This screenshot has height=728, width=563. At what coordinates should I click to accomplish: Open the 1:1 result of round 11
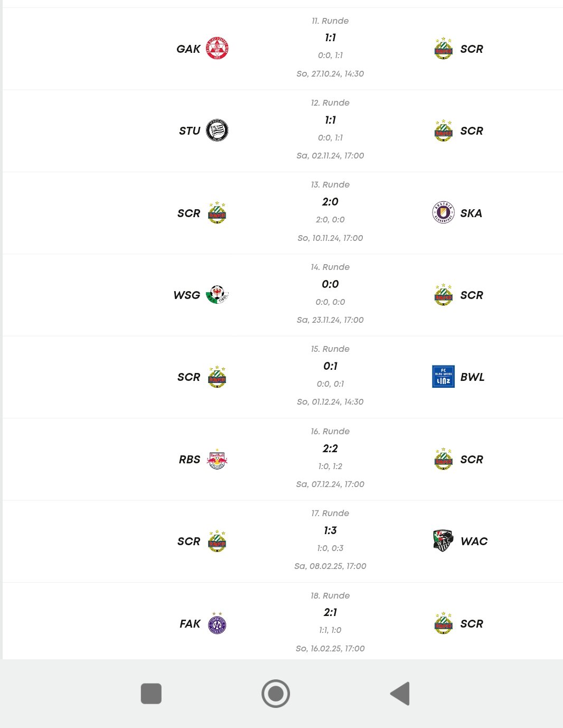[330, 38]
